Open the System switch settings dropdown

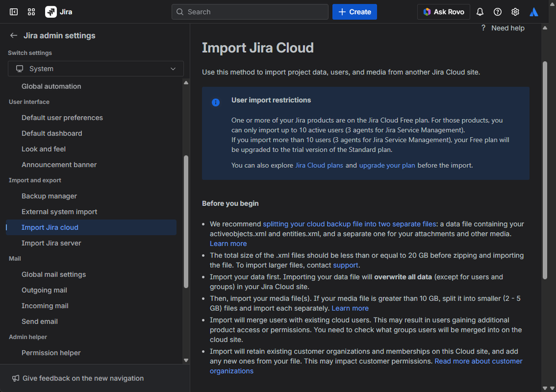coord(95,69)
